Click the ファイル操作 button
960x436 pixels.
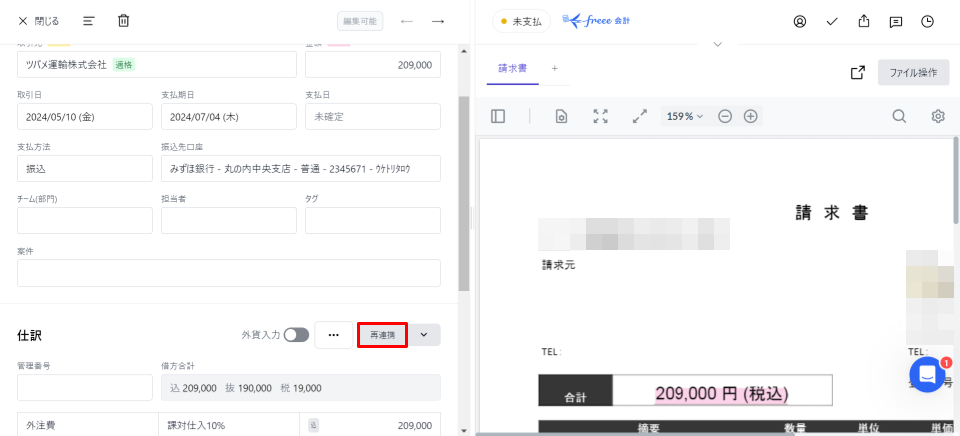coord(913,72)
